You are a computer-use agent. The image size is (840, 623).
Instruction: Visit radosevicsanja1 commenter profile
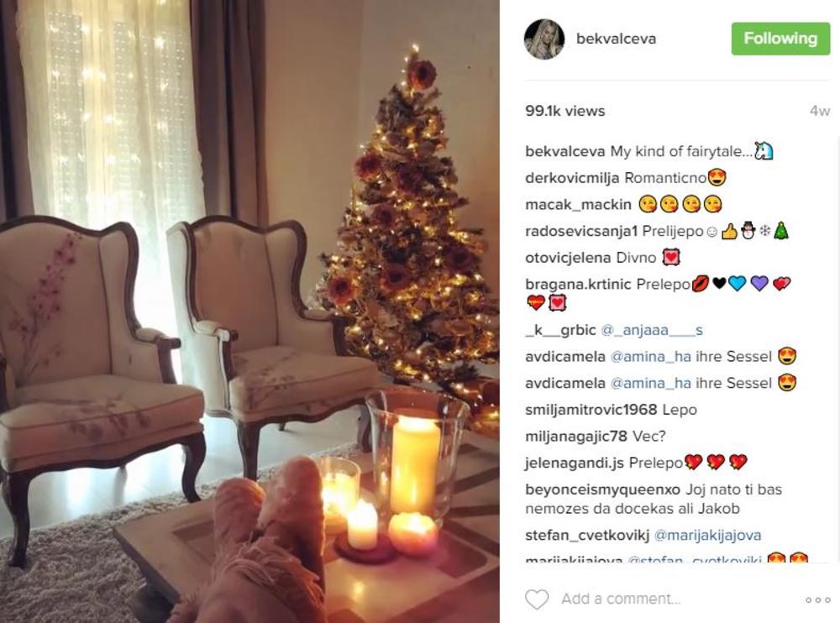click(581, 232)
